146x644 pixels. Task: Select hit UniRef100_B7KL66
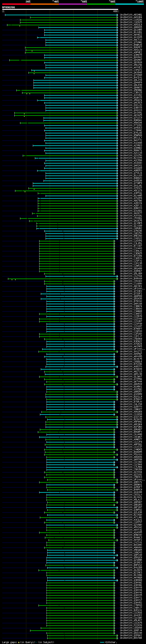pyautogui.click(x=131, y=133)
